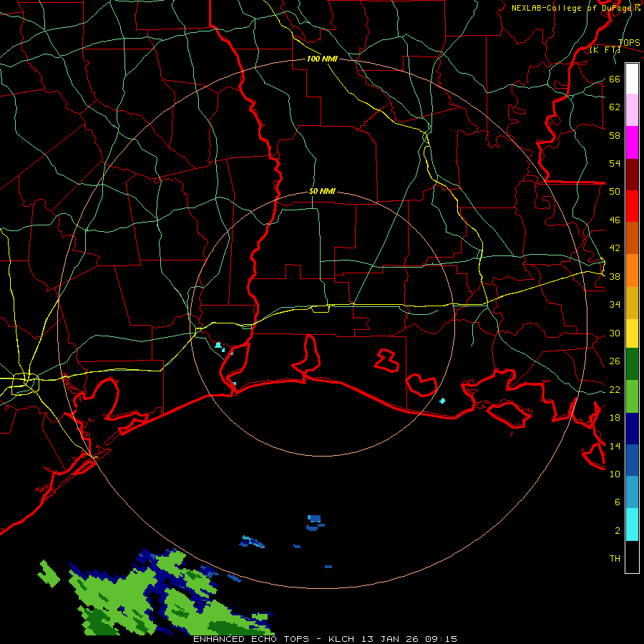This screenshot has width=644, height=644.
Task: Click the '14' legend value
Action: click(x=615, y=446)
